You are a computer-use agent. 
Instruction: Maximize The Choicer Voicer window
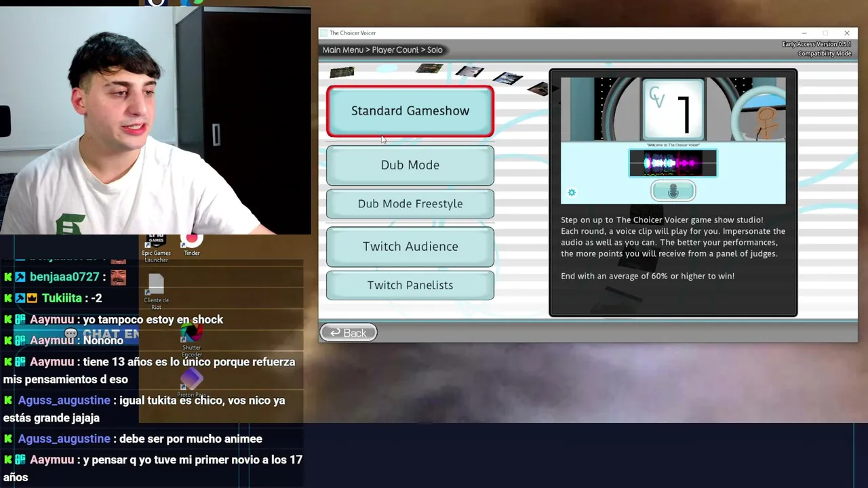click(x=825, y=33)
